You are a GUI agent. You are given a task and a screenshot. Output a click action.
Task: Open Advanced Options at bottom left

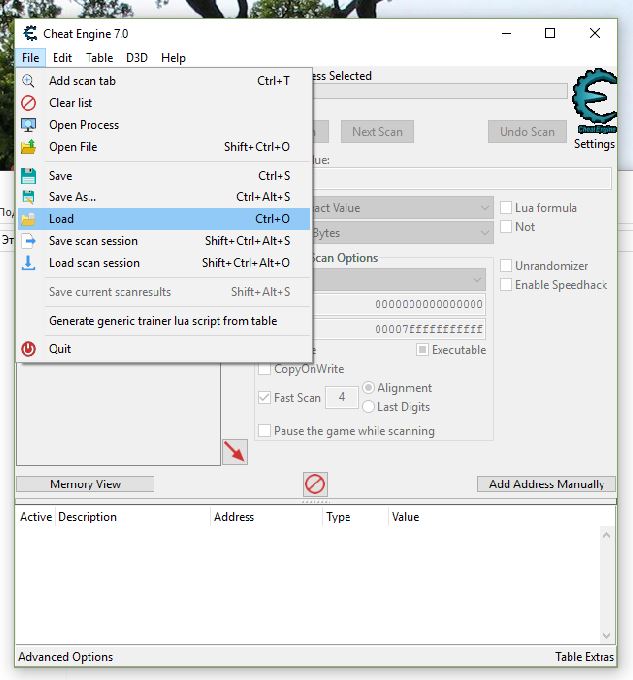65,657
